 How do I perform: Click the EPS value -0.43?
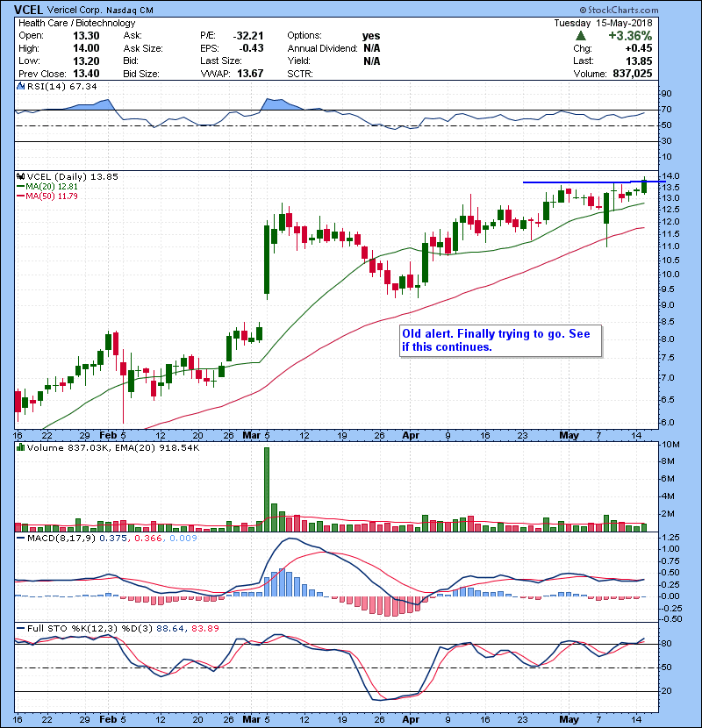click(251, 48)
